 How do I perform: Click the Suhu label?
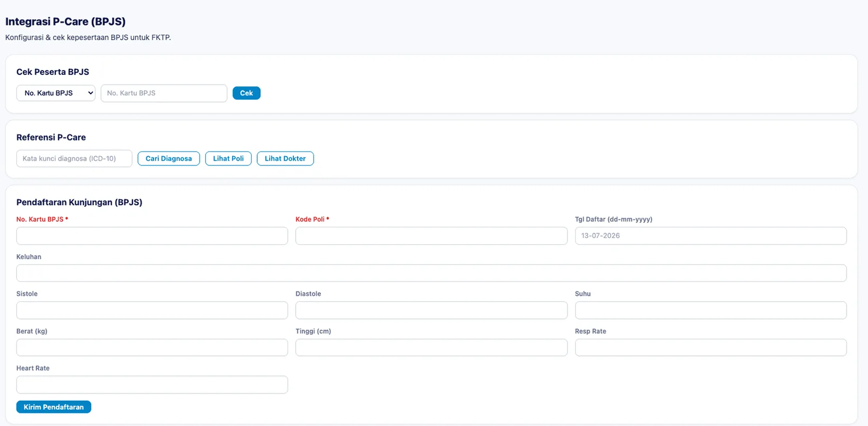pos(583,294)
